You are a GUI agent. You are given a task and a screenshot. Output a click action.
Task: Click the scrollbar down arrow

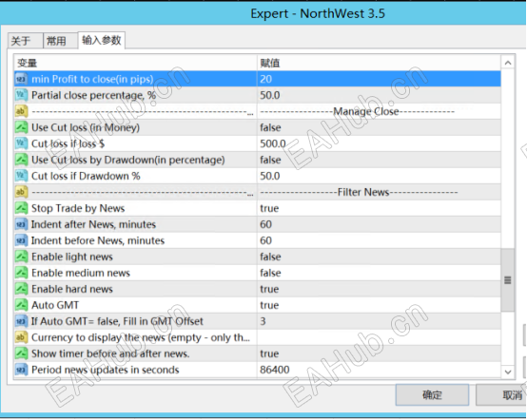click(508, 372)
